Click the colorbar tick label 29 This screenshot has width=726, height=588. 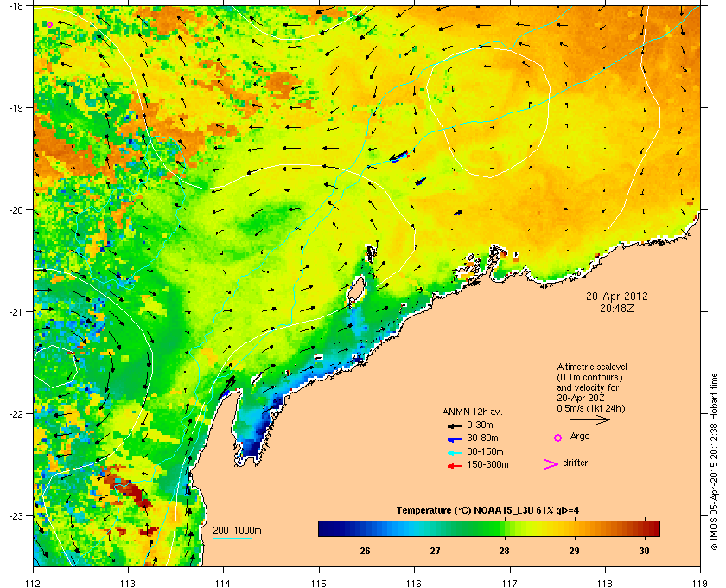(x=574, y=551)
